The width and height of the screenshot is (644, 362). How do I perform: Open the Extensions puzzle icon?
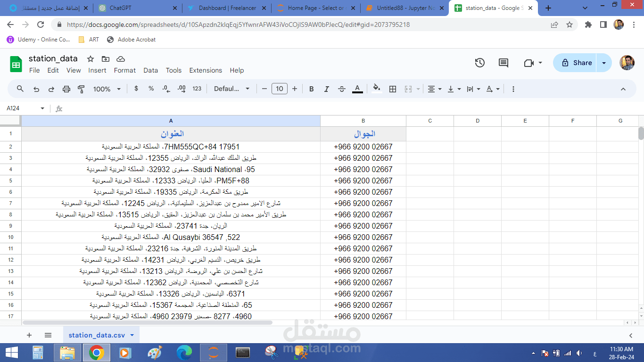click(x=588, y=25)
